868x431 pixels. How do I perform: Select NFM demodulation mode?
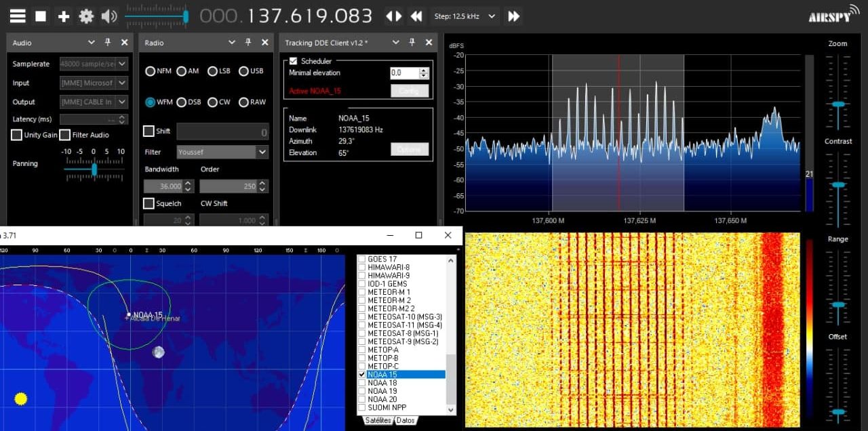pyautogui.click(x=150, y=71)
